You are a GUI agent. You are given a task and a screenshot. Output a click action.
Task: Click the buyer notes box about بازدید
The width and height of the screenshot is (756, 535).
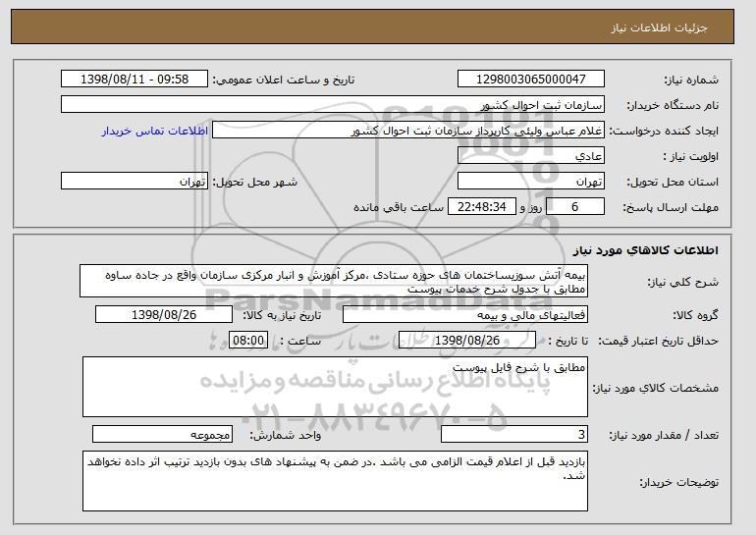[x=335, y=481]
